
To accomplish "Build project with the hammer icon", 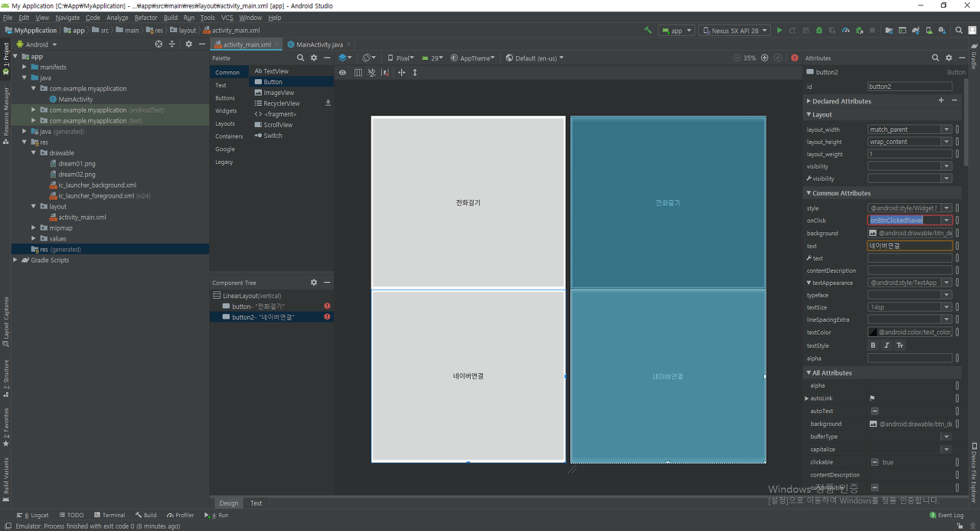I will point(648,31).
